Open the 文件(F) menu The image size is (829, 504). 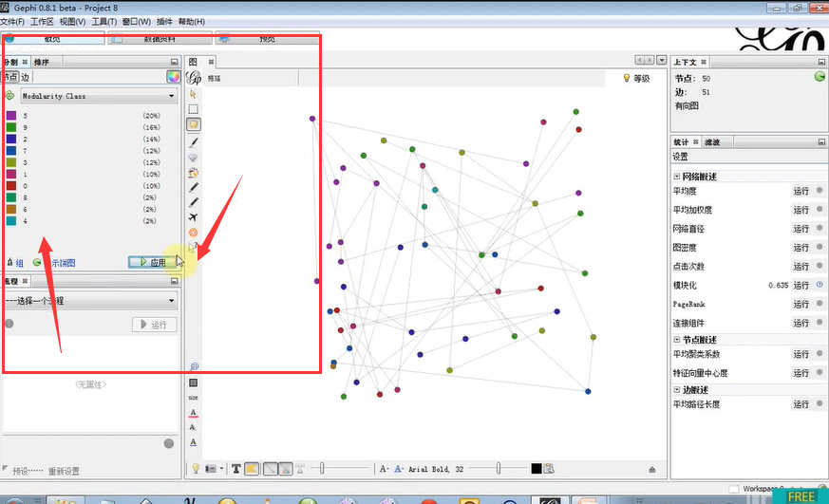[x=11, y=22]
